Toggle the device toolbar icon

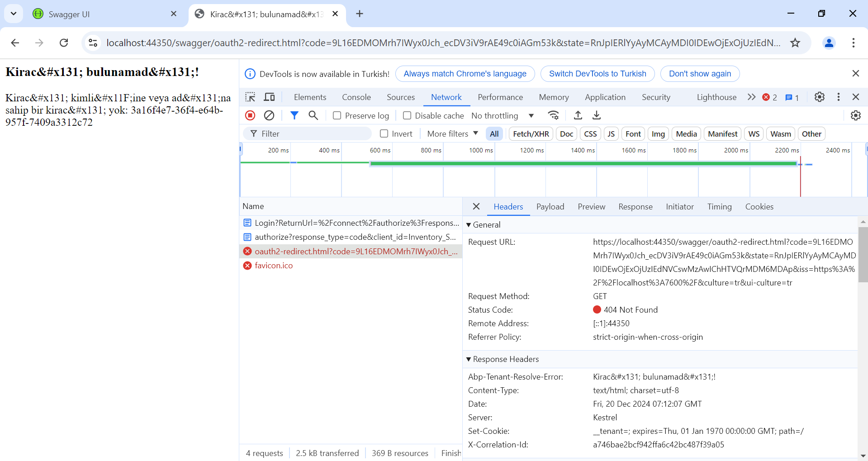coord(270,97)
